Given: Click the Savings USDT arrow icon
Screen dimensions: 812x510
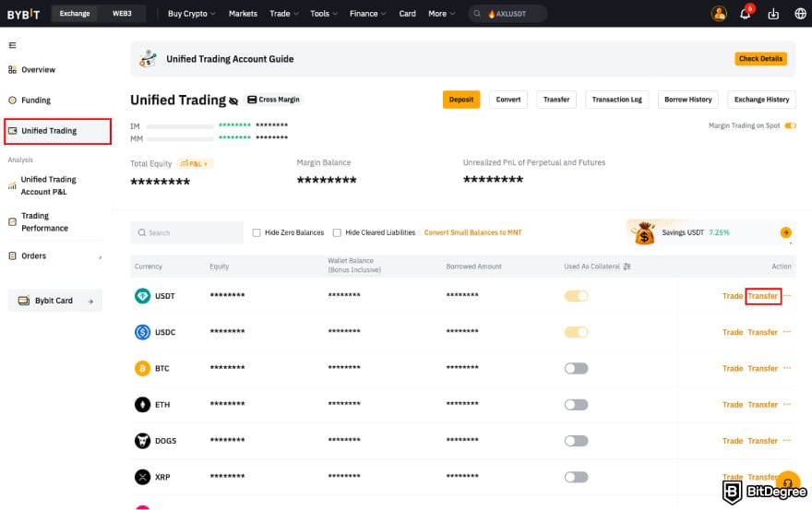Looking at the screenshot, I should (785, 232).
